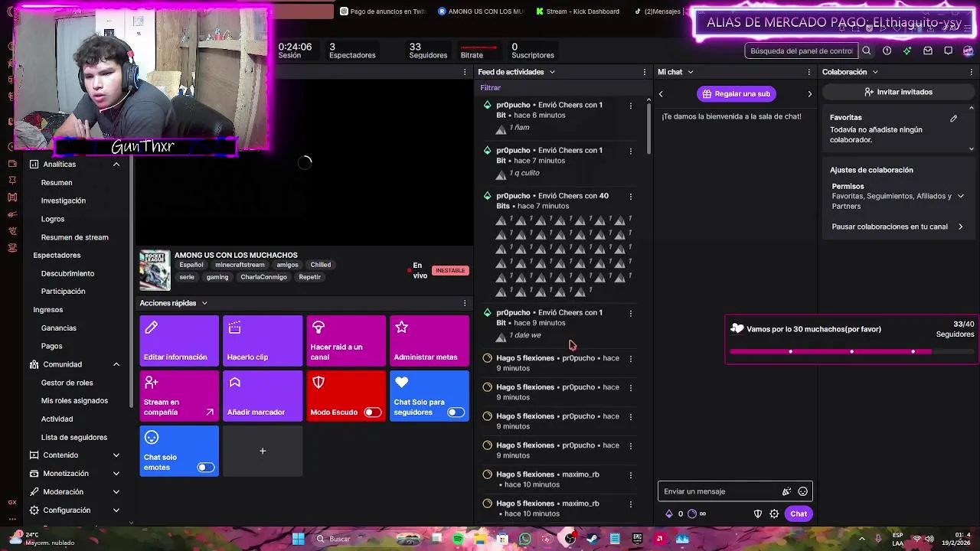Add new quick action plus tile
This screenshot has height=551, width=980.
click(263, 451)
